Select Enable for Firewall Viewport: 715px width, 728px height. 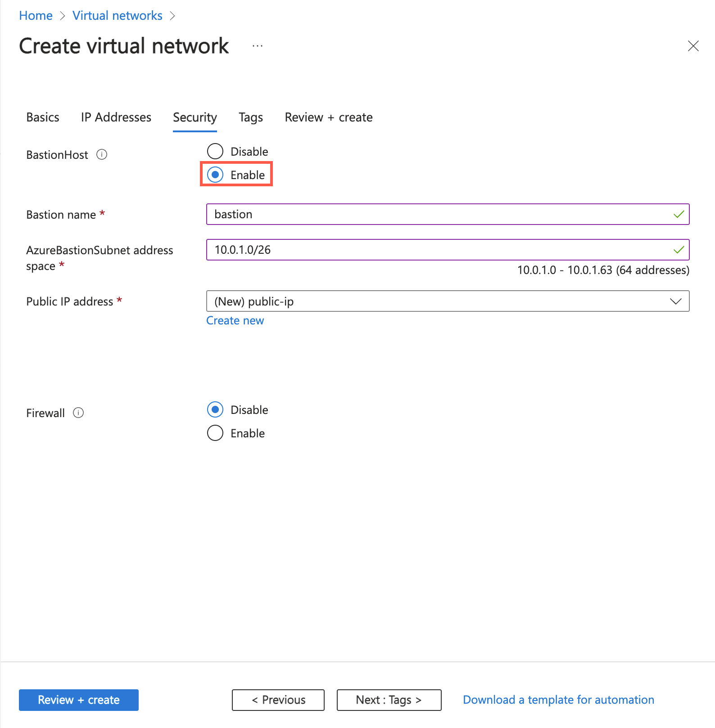coord(215,433)
